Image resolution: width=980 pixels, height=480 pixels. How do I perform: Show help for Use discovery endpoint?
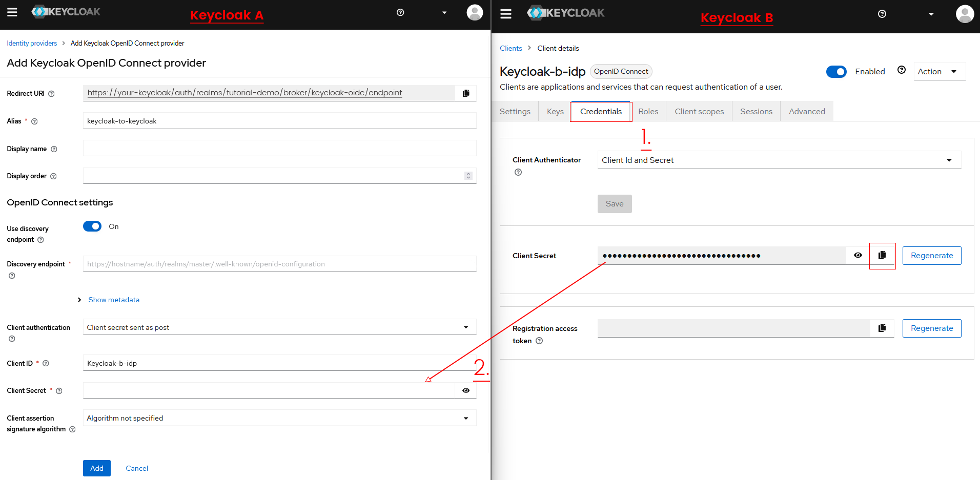[x=40, y=240]
